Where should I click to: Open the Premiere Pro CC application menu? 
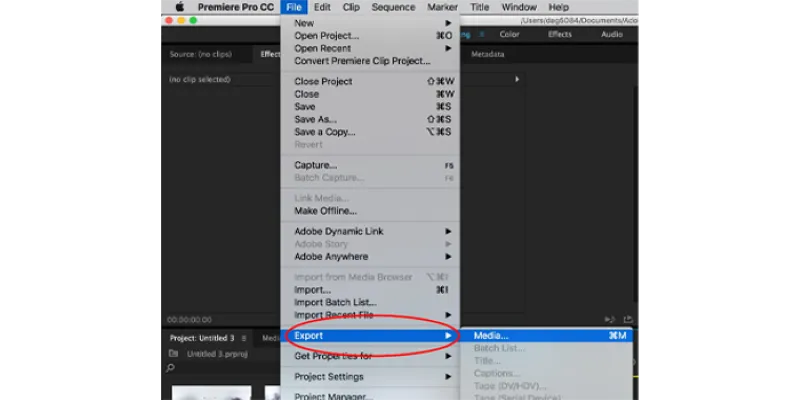tap(236, 7)
